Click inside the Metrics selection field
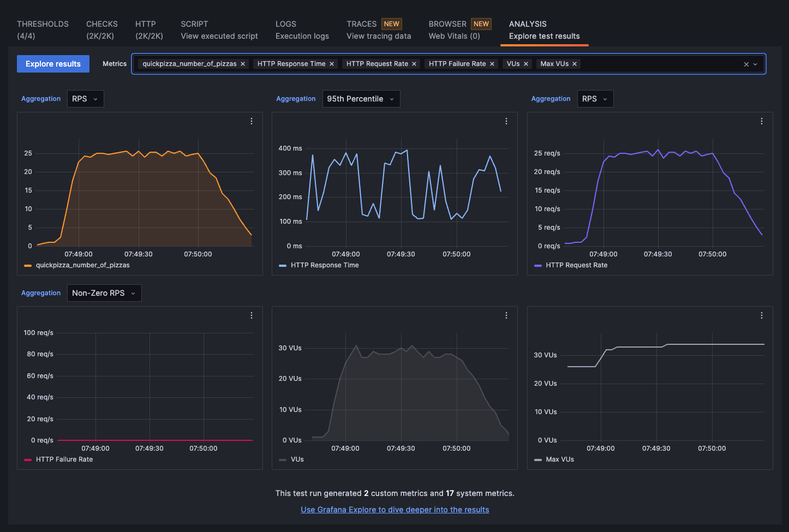Viewport: 789px width, 532px height. pos(655,64)
